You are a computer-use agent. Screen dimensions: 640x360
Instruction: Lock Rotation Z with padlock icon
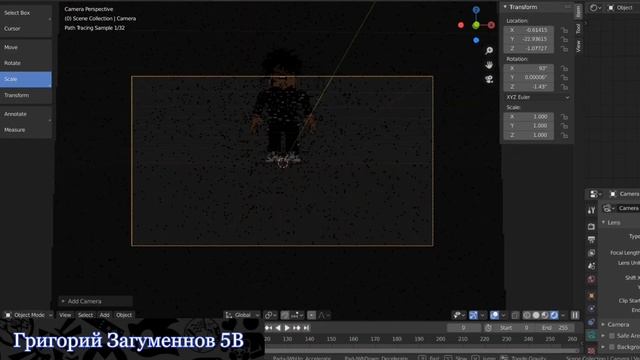tap(564, 87)
